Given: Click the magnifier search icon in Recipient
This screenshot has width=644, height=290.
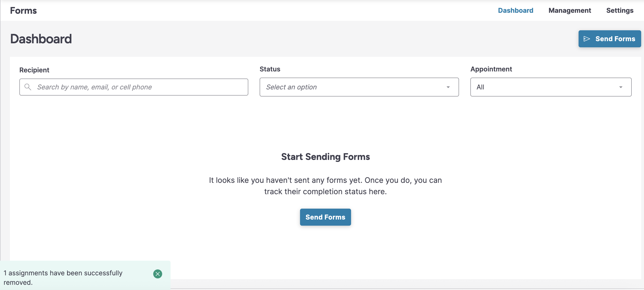Looking at the screenshot, I should 28,87.
